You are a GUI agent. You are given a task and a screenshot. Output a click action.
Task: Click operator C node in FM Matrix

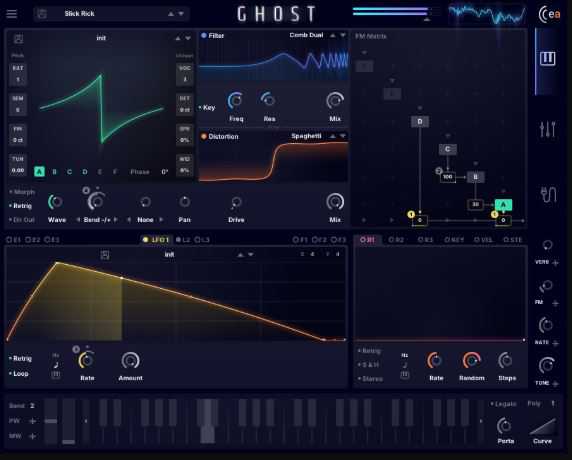448,149
